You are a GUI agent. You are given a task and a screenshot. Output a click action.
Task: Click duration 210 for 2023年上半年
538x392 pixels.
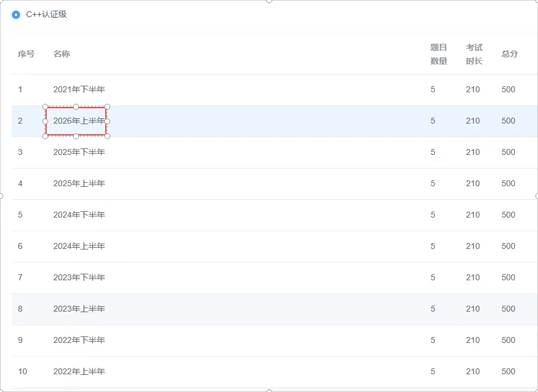473,309
